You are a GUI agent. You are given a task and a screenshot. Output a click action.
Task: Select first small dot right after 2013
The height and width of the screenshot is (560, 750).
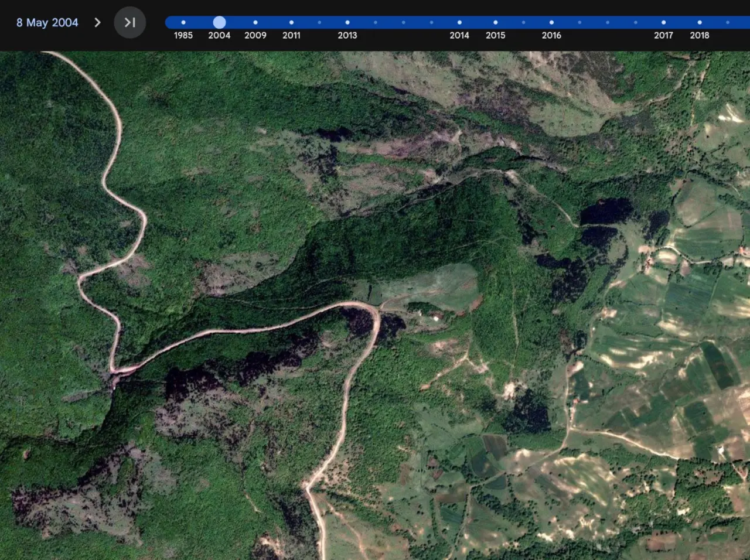376,22
